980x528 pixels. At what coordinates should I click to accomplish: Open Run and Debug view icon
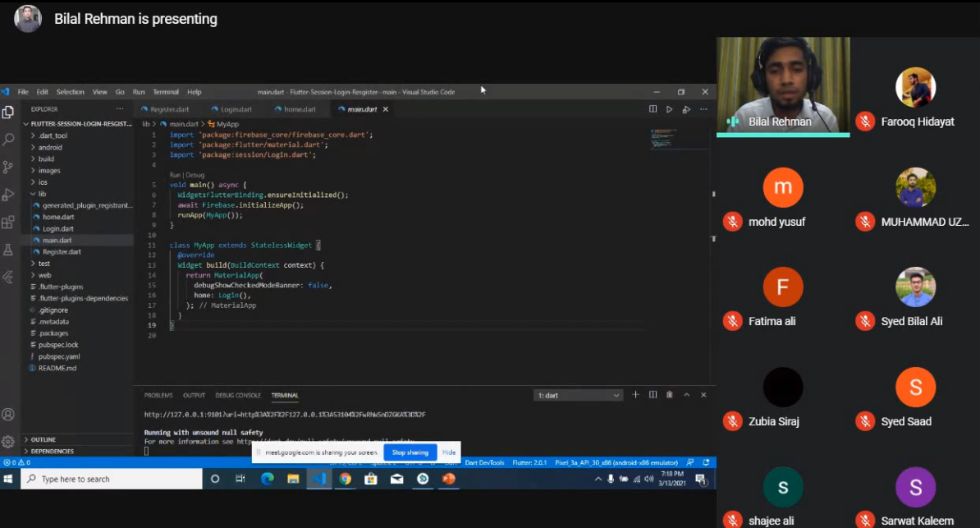click(8, 195)
